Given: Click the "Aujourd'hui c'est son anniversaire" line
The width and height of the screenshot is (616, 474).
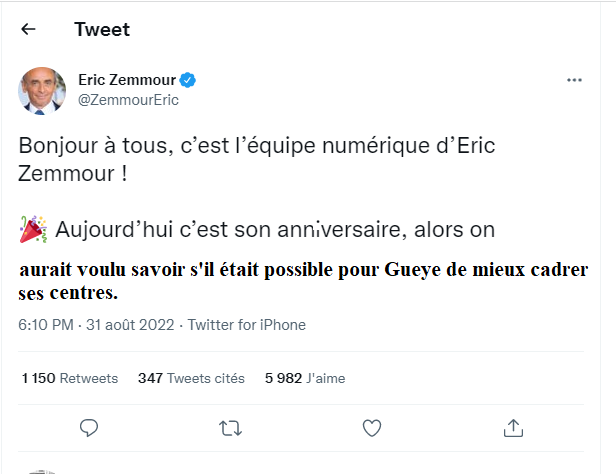Looking at the screenshot, I should point(275,230).
